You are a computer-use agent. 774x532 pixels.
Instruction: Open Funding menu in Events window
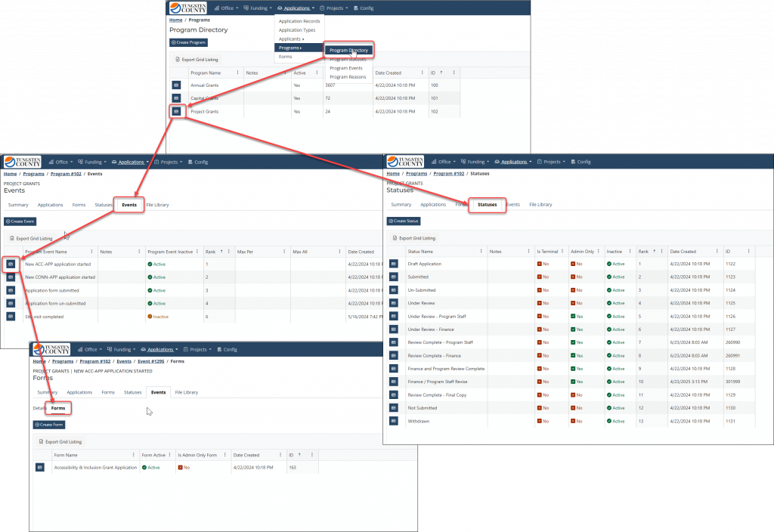(x=91, y=162)
